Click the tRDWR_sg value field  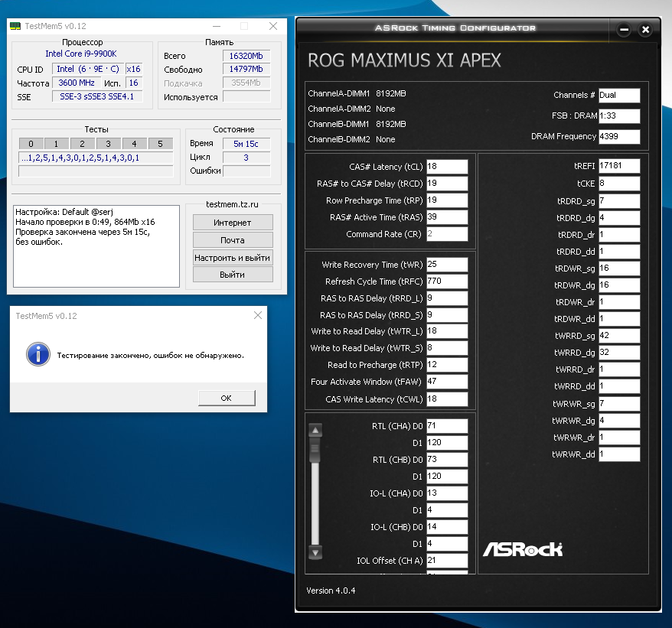coord(619,268)
